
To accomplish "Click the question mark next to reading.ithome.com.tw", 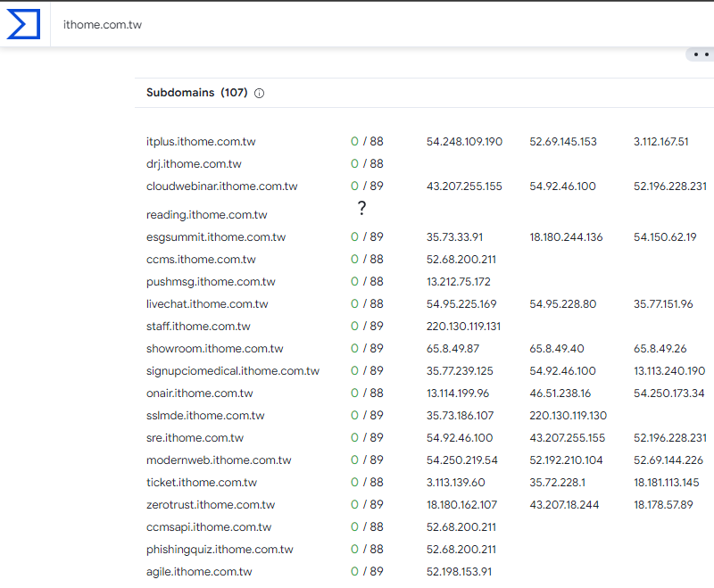I will pyautogui.click(x=361, y=208).
